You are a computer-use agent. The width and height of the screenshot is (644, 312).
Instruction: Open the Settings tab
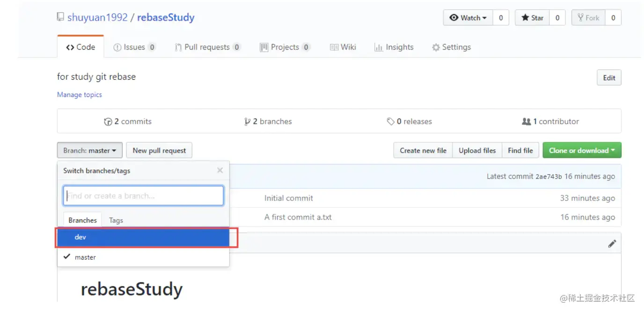coord(451,47)
